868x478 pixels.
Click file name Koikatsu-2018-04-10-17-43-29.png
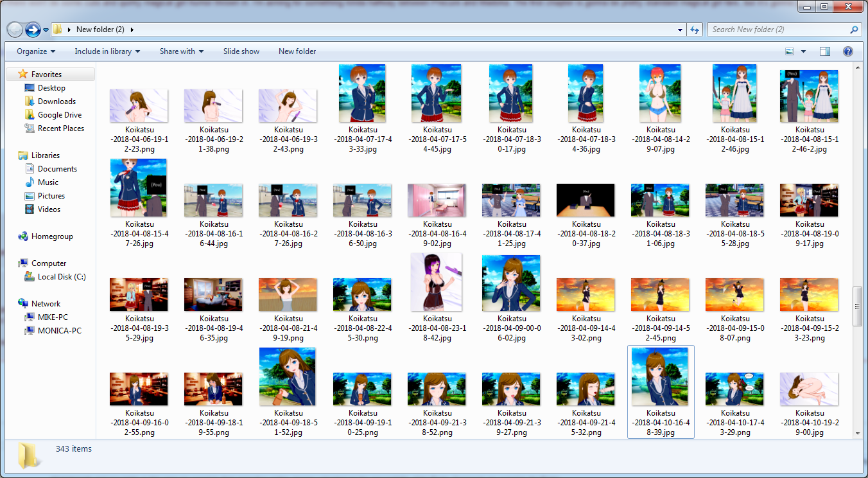click(x=735, y=423)
